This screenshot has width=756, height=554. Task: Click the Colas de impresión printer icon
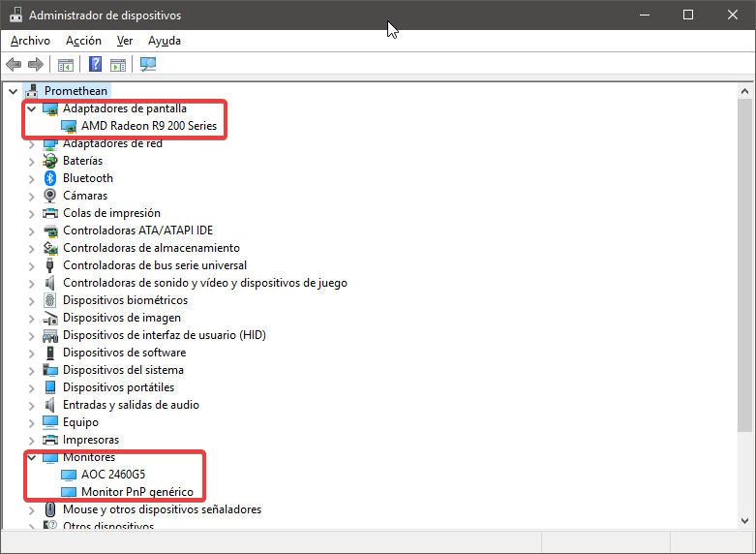point(50,213)
